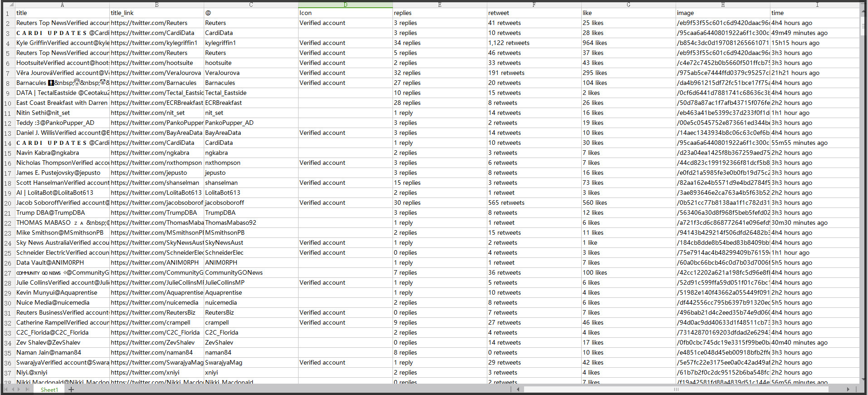
Task: Select the 'kylegriffin1' handle cell
Action: [x=251, y=43]
